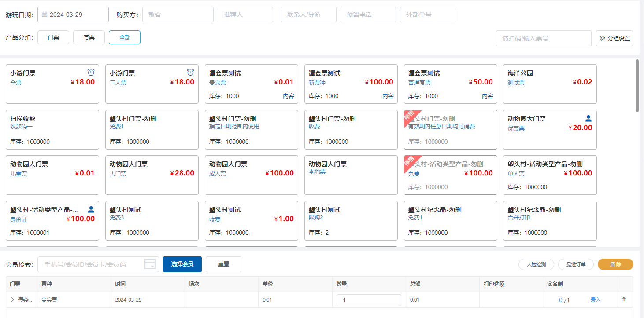Click the gear icon in 分组设置

tap(602, 38)
